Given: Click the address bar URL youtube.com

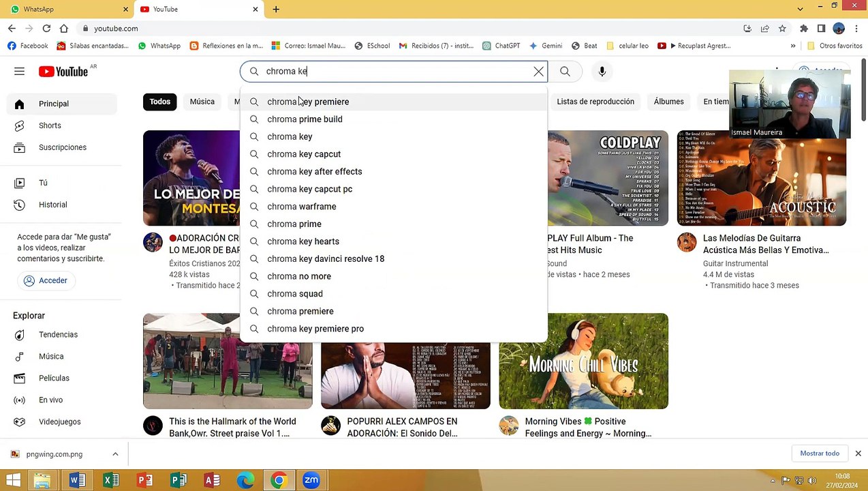Looking at the screenshot, I should pos(116,28).
